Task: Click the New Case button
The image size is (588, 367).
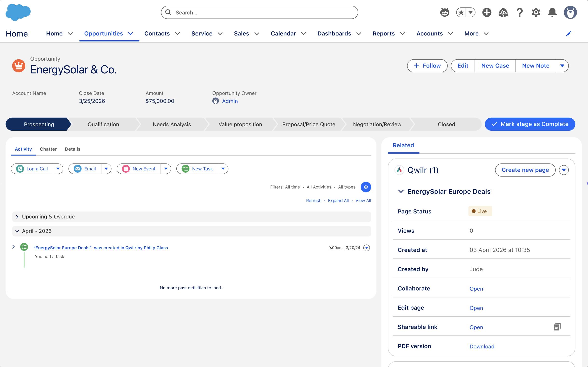Action: point(495,66)
